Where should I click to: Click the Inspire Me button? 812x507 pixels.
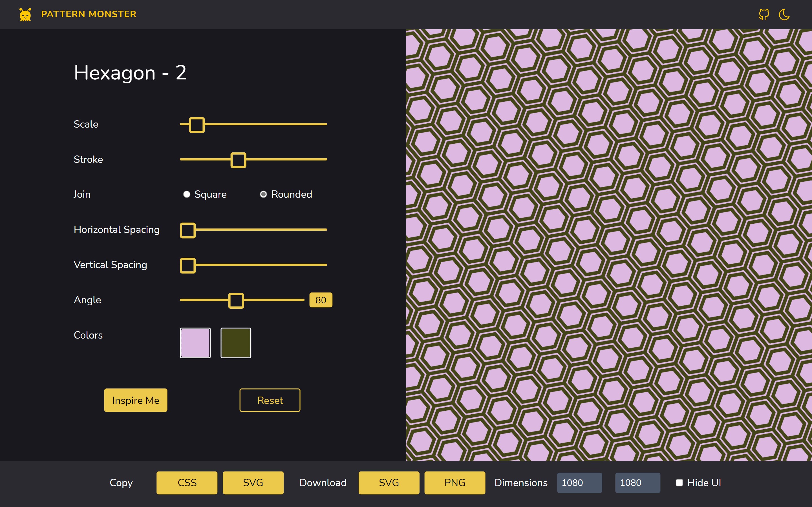[136, 400]
